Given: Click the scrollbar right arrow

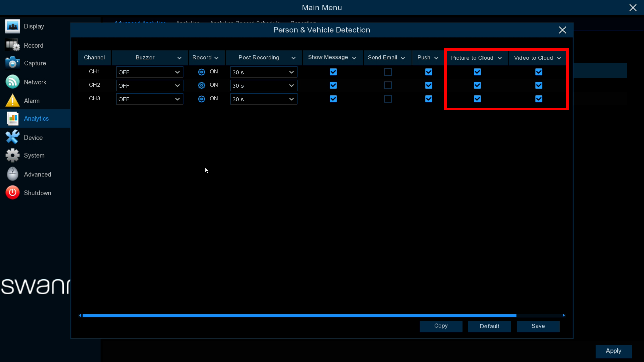Looking at the screenshot, I should pos(563,315).
